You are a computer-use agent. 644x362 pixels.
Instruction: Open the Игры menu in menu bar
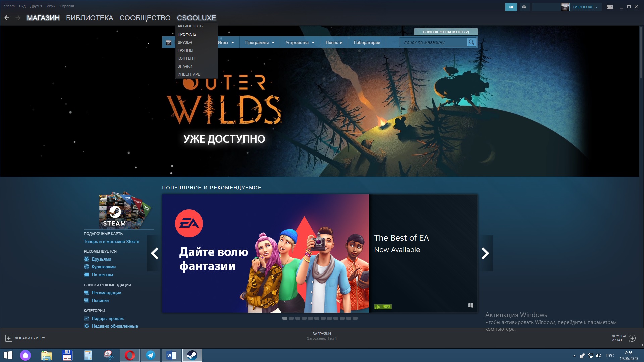[x=51, y=6]
